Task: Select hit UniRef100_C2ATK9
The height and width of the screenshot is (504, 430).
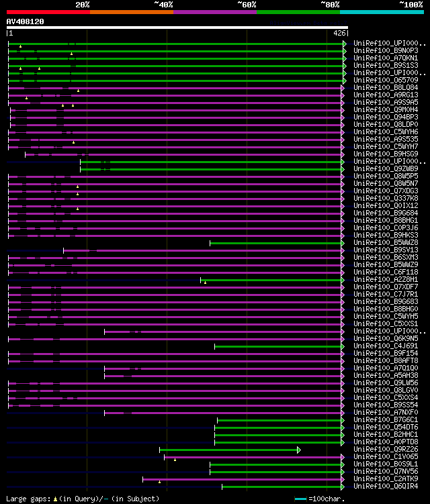Action: [x=386, y=480]
